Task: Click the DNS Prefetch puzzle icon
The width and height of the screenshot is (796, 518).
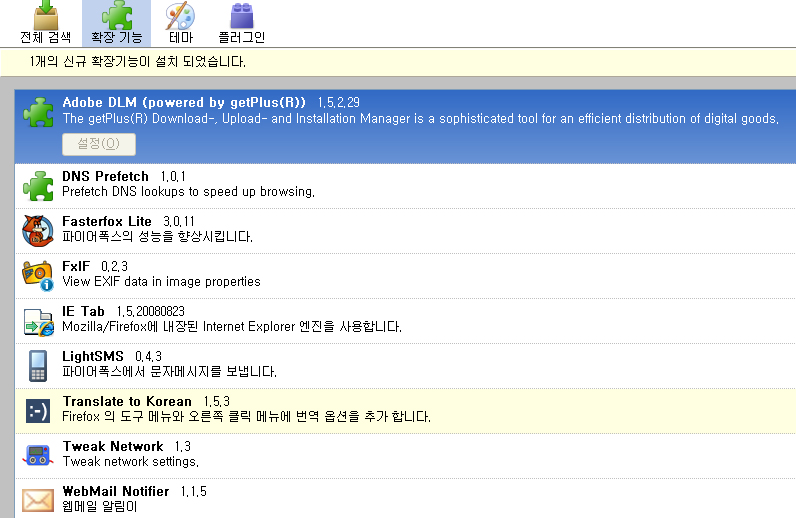Action: click(x=38, y=186)
